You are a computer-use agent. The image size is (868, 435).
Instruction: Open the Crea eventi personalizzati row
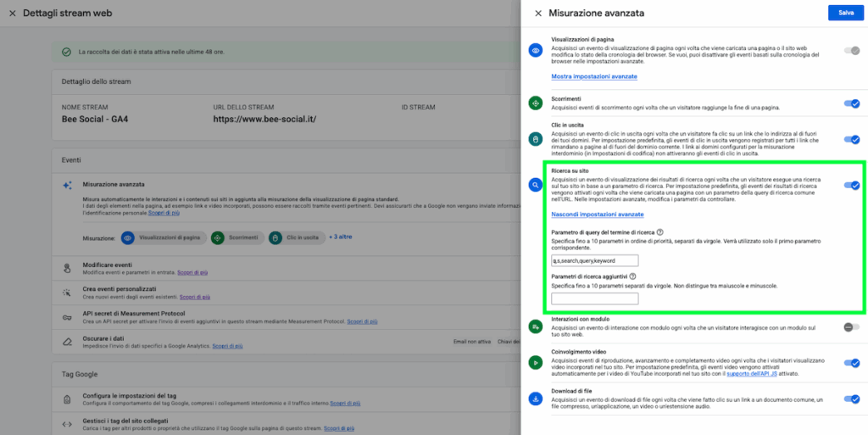(x=288, y=293)
